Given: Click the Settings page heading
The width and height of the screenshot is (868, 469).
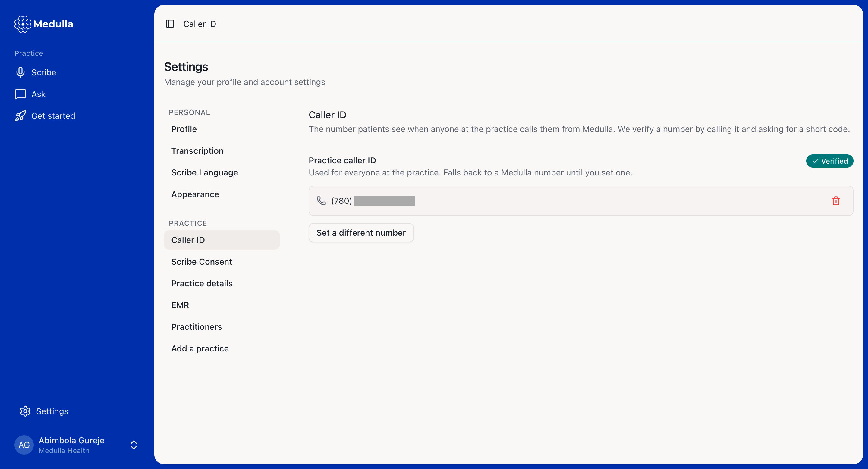Looking at the screenshot, I should point(186,67).
